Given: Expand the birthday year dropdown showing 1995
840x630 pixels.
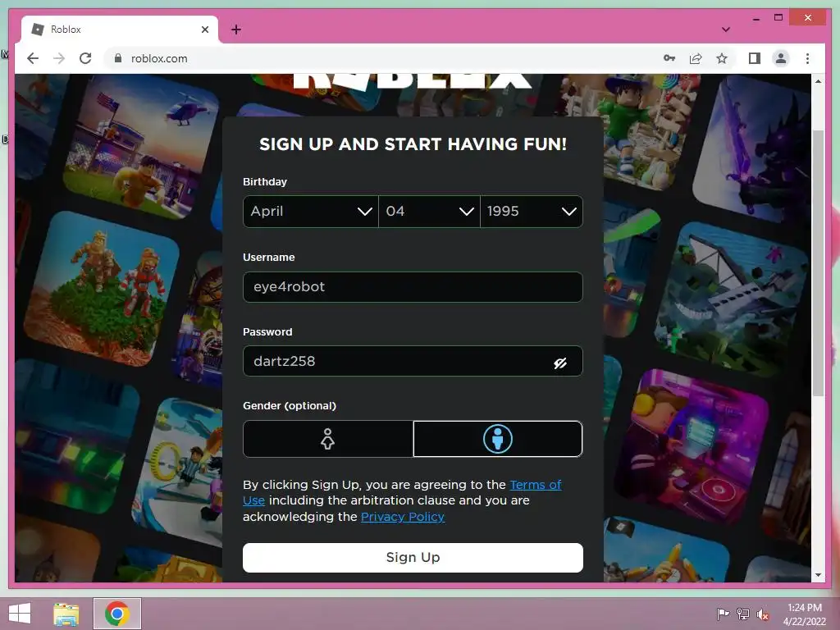Looking at the screenshot, I should [x=532, y=212].
